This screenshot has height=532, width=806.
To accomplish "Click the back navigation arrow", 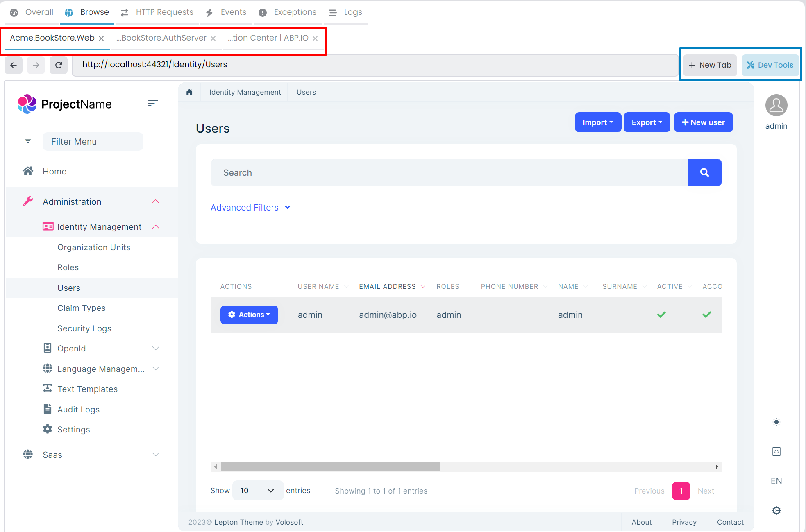I will click(x=14, y=65).
